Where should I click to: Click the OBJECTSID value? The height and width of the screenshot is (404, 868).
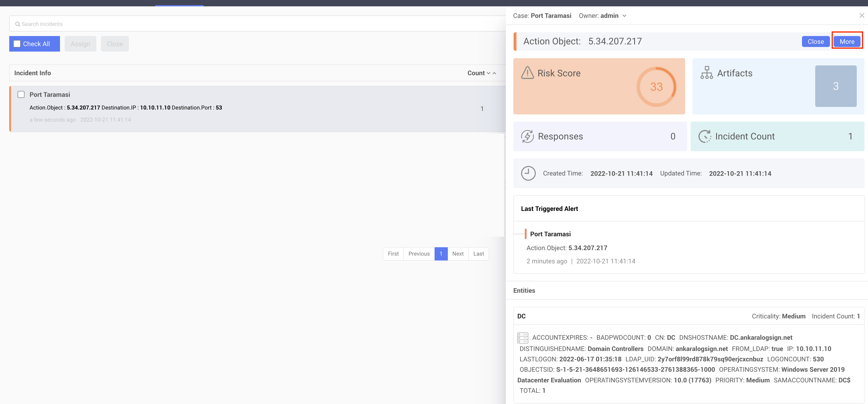click(635, 370)
